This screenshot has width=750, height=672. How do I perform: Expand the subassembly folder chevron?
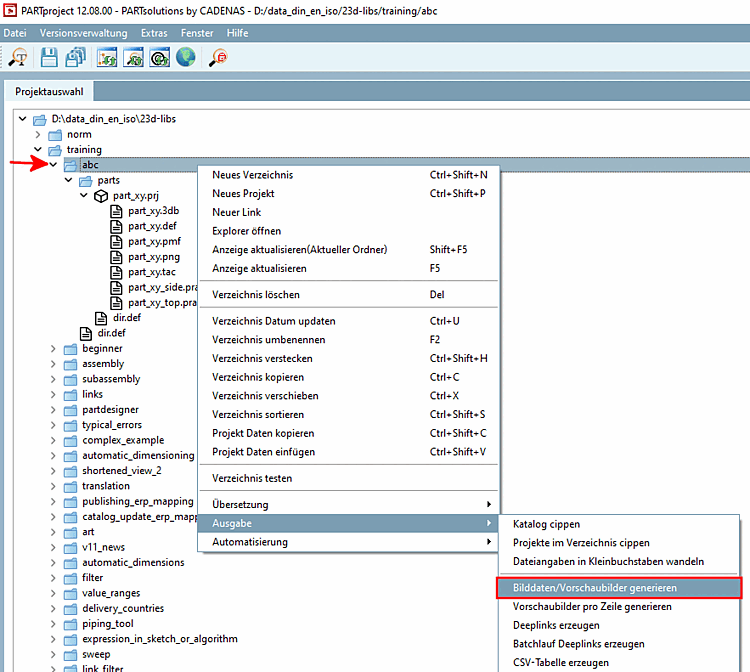click(53, 379)
